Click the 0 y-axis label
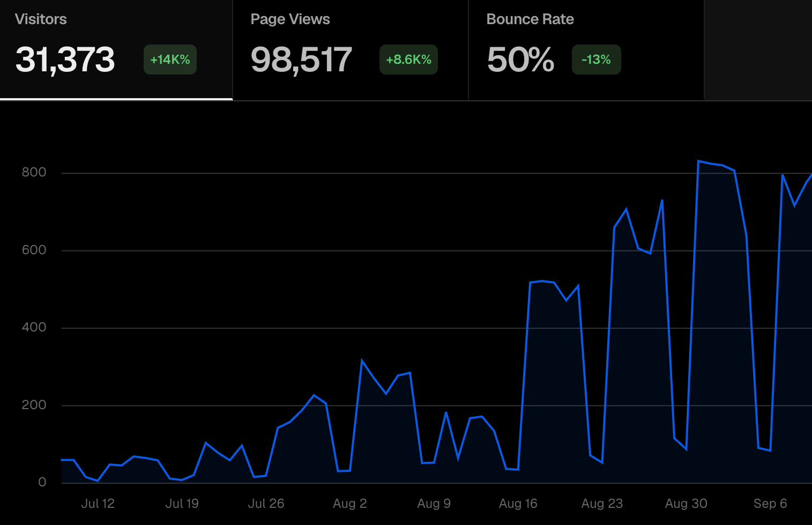The height and width of the screenshot is (525, 812). click(42, 482)
